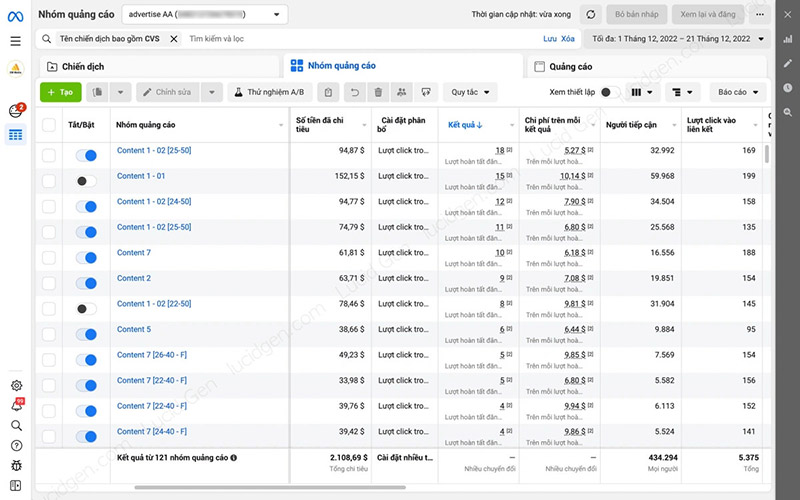Expand the Quy tắc dropdown
Screen dimensions: 800x500
pyautogui.click(x=470, y=92)
